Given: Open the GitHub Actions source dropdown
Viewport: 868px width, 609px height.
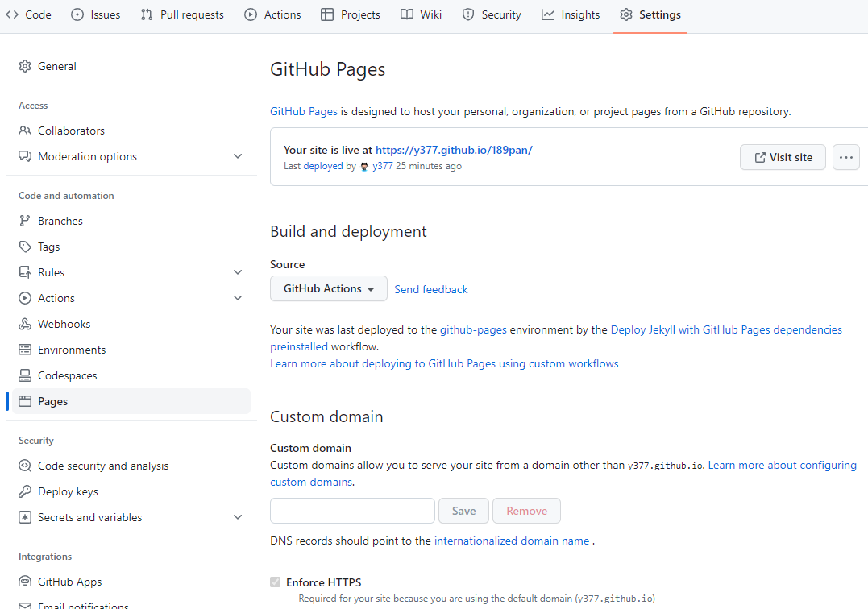Looking at the screenshot, I should 328,288.
